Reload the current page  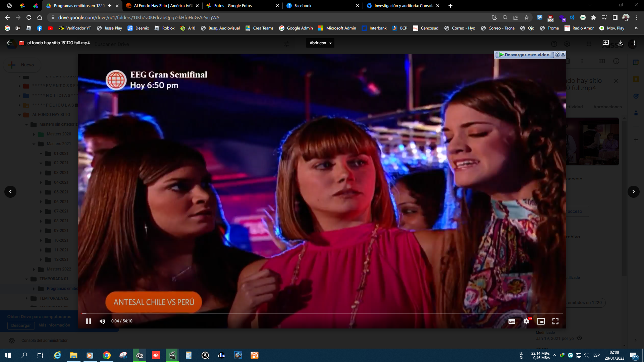29,17
